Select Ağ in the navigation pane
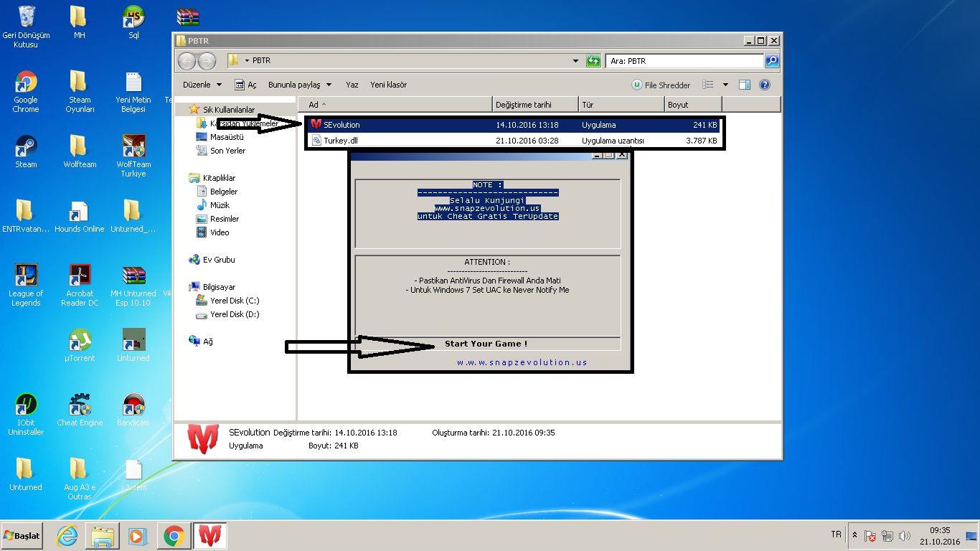The height and width of the screenshot is (551, 980). (202, 342)
